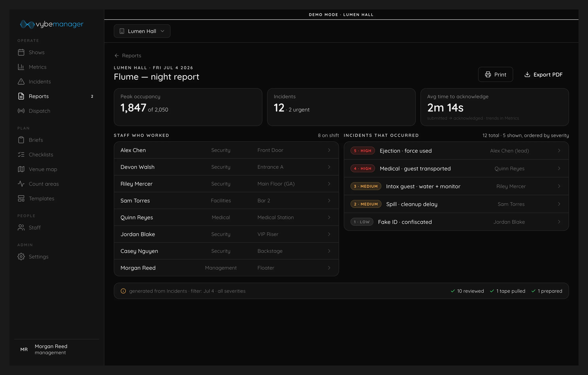Click Morgan Reed profile at sidebar bottom

(57, 349)
